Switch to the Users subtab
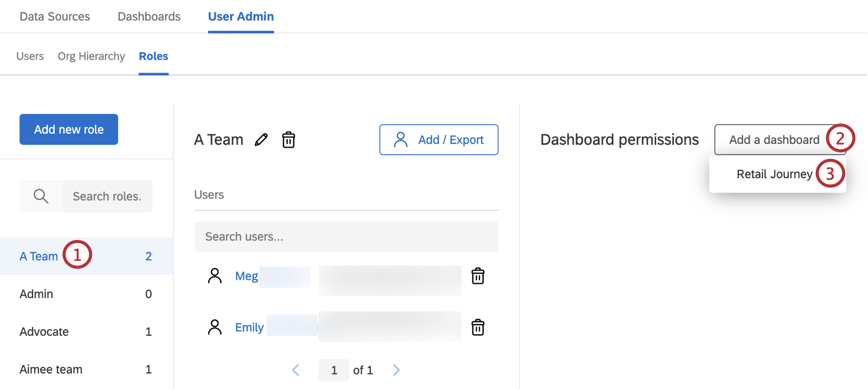 click(30, 56)
